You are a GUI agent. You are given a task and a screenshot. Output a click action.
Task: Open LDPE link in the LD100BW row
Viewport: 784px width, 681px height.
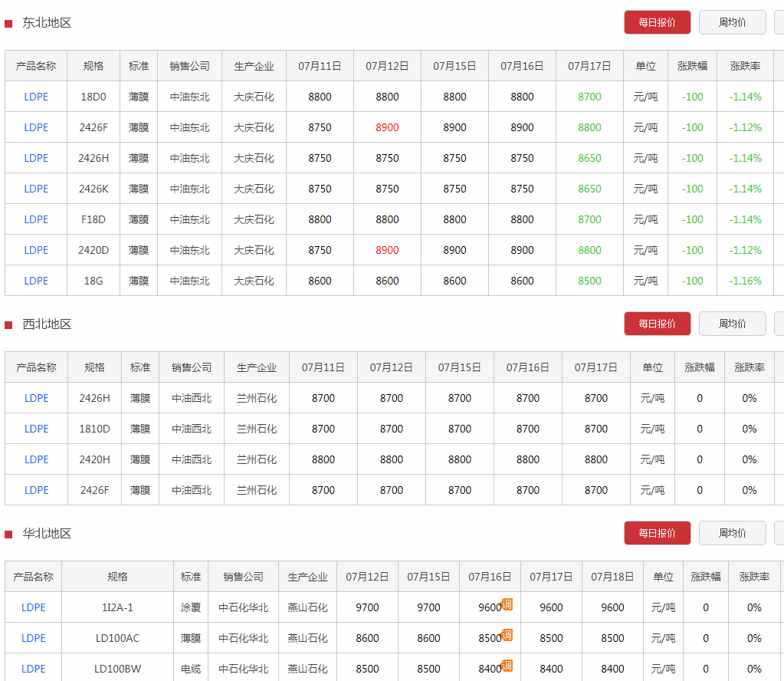tap(34, 669)
